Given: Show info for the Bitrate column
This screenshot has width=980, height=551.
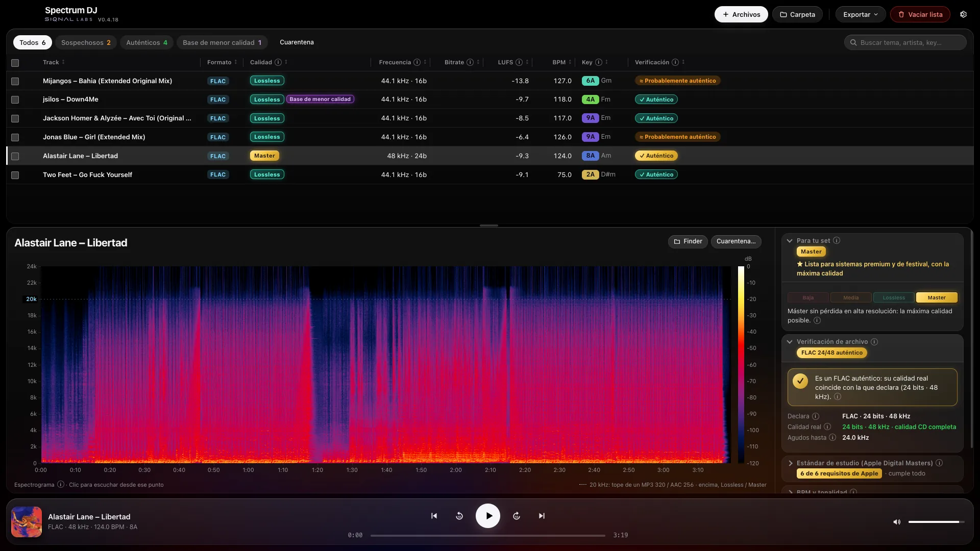Looking at the screenshot, I should 470,62.
